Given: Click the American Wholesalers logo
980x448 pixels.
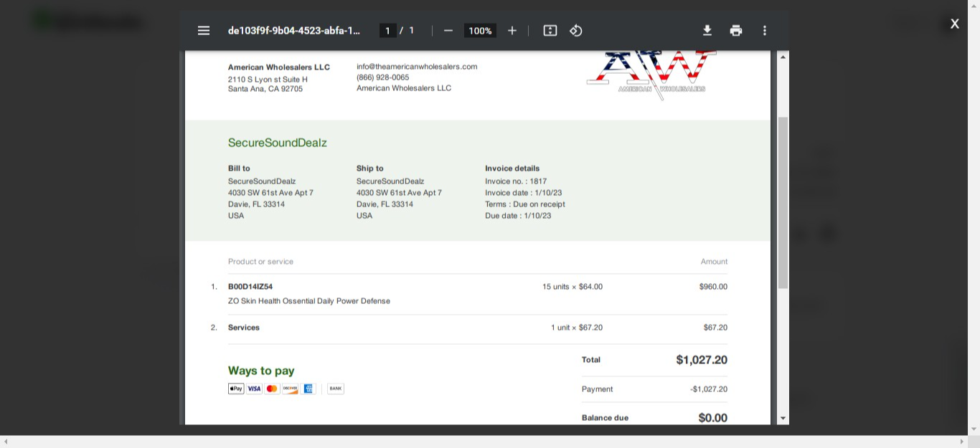Looking at the screenshot, I should [x=651, y=75].
